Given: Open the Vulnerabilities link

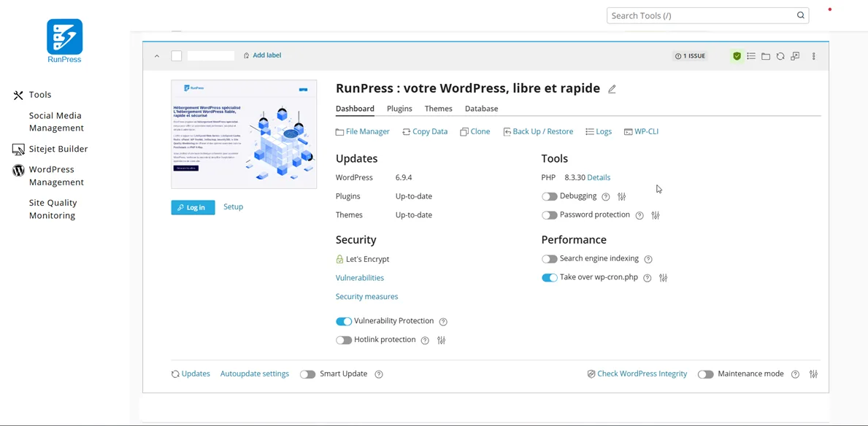Looking at the screenshot, I should point(360,278).
